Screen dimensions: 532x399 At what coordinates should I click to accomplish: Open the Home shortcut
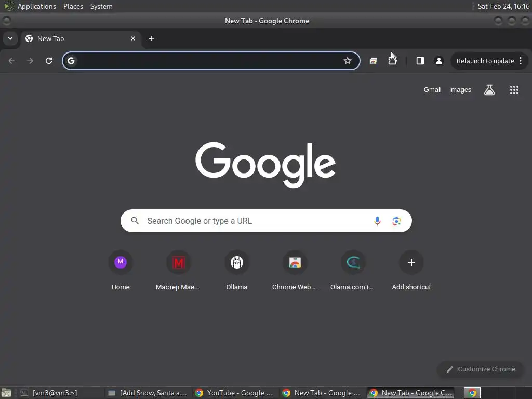[x=121, y=270]
